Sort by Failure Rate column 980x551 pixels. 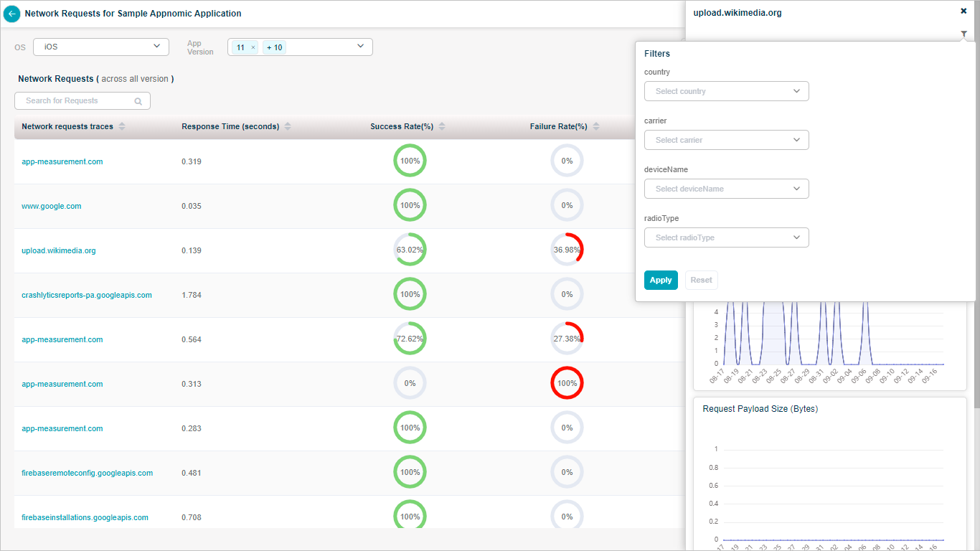tap(595, 126)
